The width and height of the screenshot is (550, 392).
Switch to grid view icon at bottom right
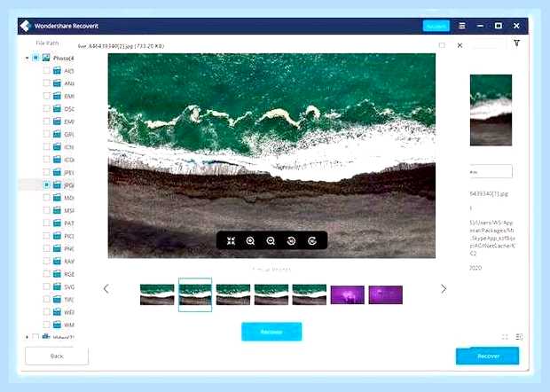[x=505, y=337]
